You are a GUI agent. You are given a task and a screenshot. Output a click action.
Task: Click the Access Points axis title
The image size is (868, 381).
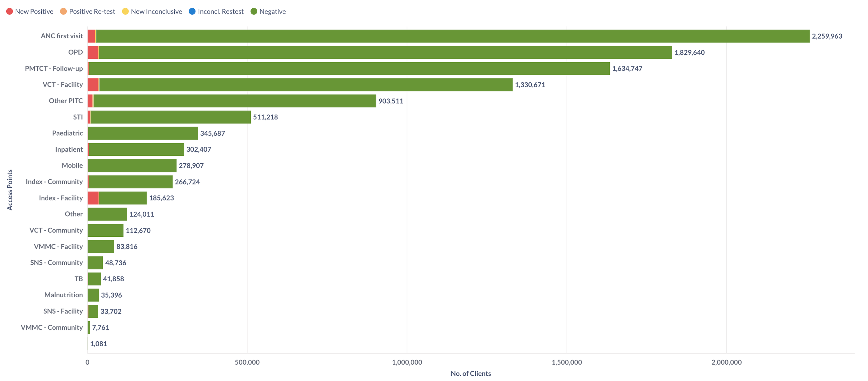pos(10,190)
